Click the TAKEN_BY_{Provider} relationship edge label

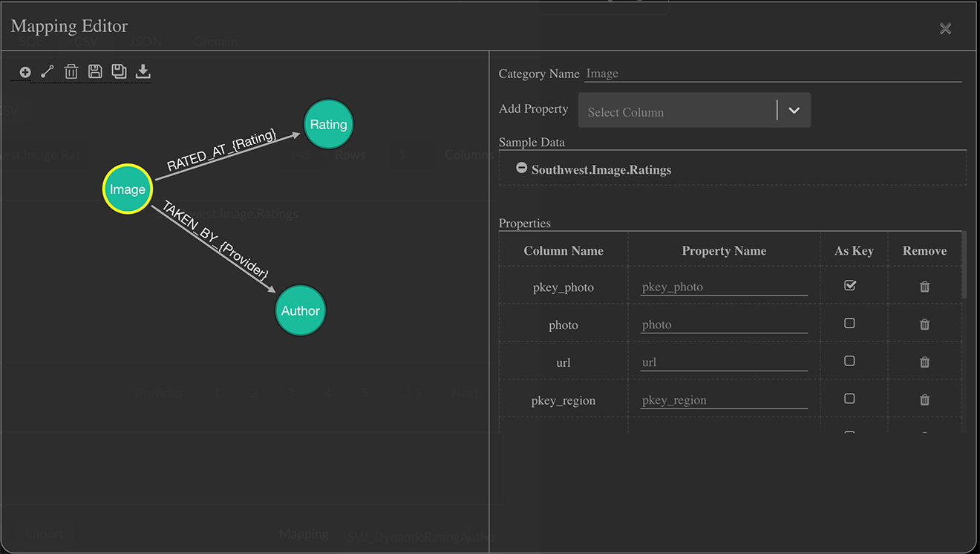pyautogui.click(x=215, y=240)
